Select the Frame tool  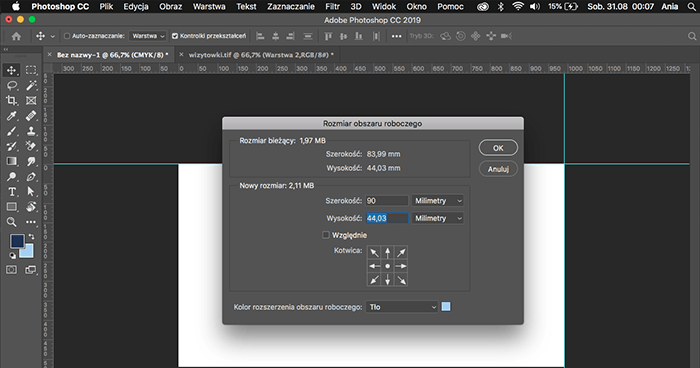pyautogui.click(x=31, y=100)
